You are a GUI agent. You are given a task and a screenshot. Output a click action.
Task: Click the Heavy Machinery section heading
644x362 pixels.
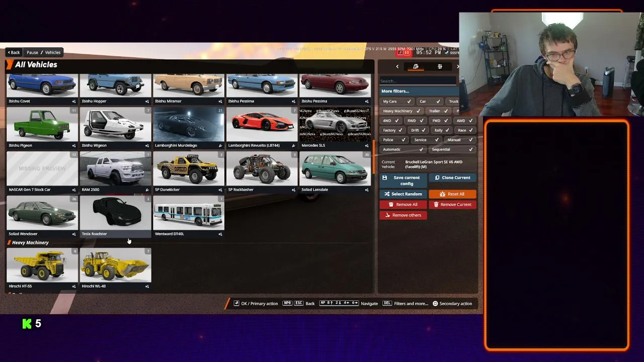click(x=30, y=243)
